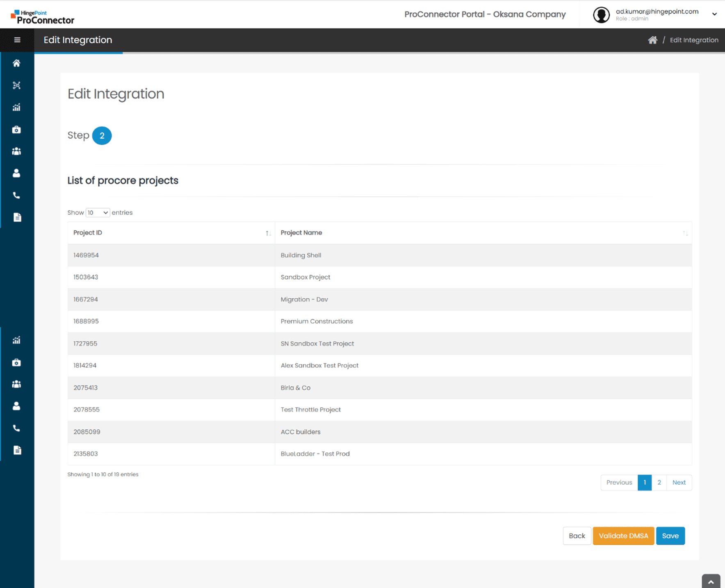Open the teams group icon in sidebar
The height and width of the screenshot is (588, 725).
16,151
